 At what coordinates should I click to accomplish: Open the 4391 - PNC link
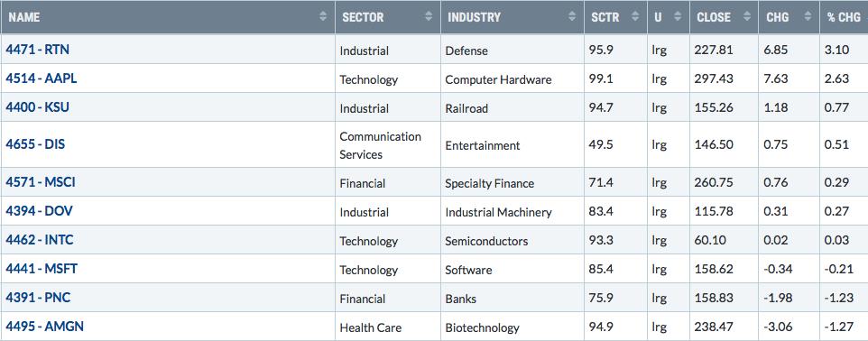click(x=38, y=298)
